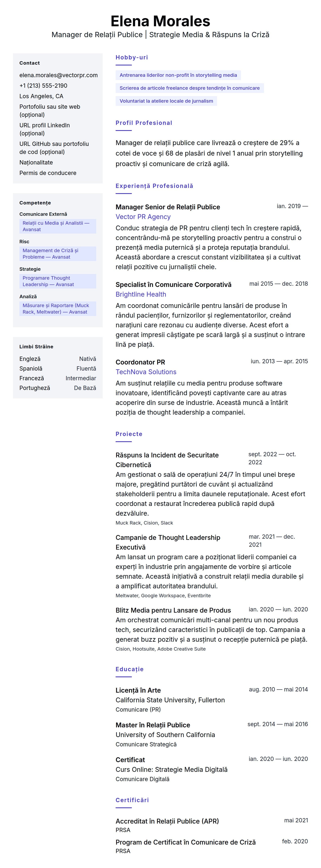Click the 'Accreditat în Relații Publice (APR)' certification
The height and width of the screenshot is (868, 321).
pos(167,821)
